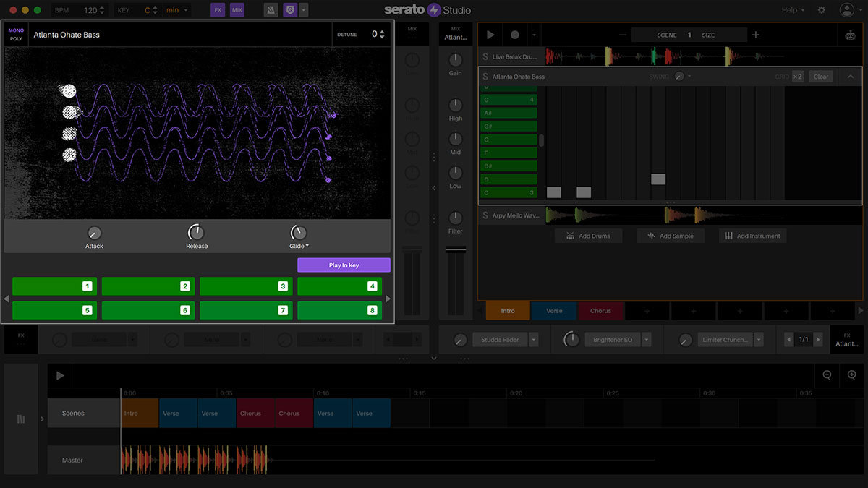This screenshot has height=488, width=868.
Task: Click the song view timeline Play button
Action: coord(60,375)
